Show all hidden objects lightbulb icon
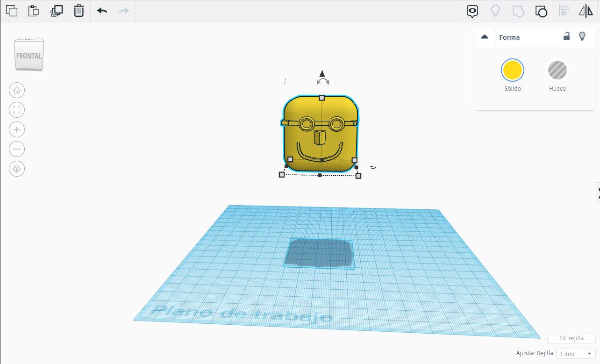 pyautogui.click(x=495, y=11)
